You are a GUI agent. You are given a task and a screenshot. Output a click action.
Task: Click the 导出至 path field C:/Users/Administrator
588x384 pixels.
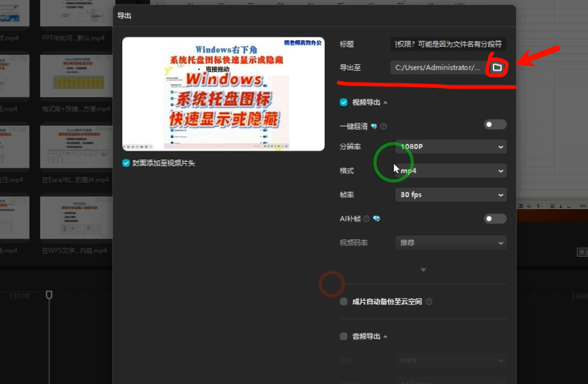click(x=438, y=67)
